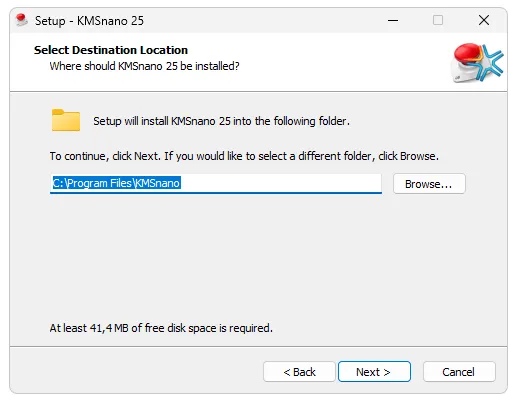The image size is (516, 403).
Task: Click the disabled maximize button
Action: [x=438, y=20]
